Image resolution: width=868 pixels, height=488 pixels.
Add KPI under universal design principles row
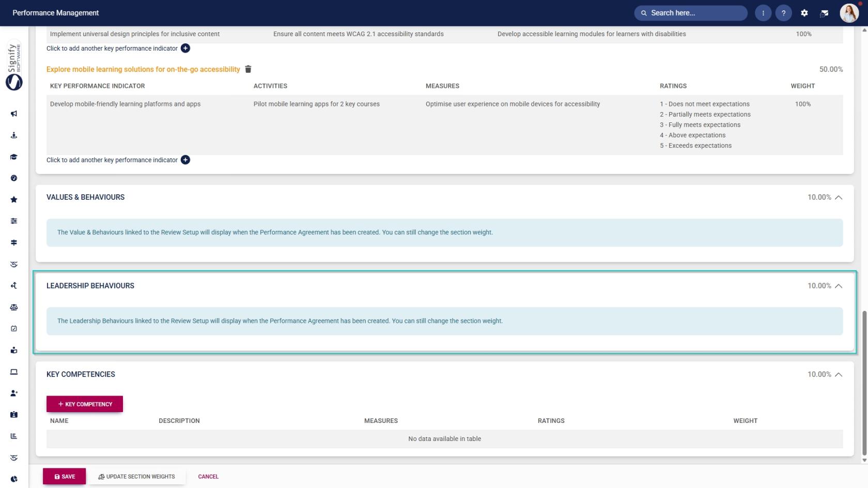click(x=185, y=48)
